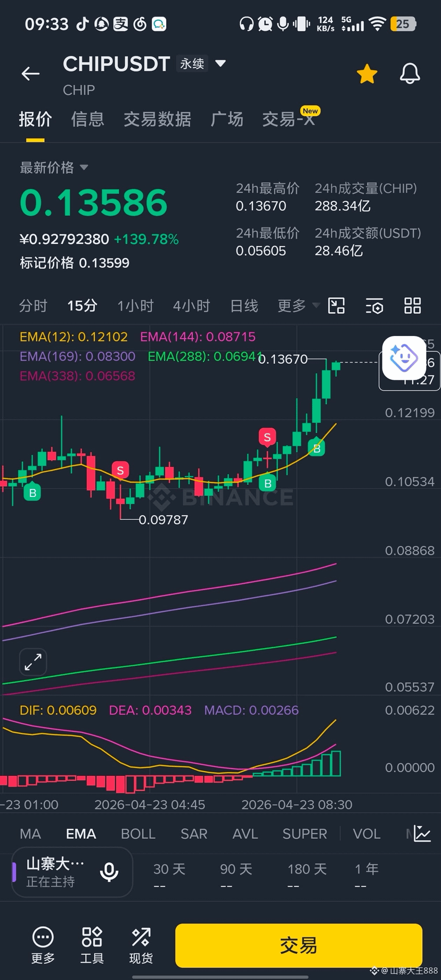This screenshot has height=980, width=441.
Task: Open the 交易数据 tab
Action: pyautogui.click(x=157, y=119)
